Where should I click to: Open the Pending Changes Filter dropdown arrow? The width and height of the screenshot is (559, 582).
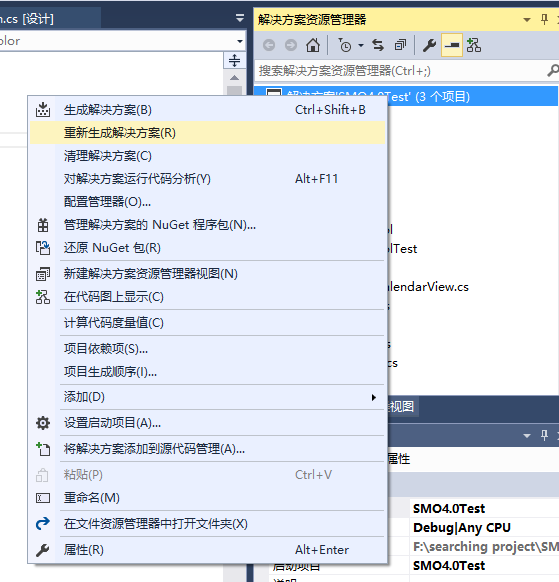point(361,46)
